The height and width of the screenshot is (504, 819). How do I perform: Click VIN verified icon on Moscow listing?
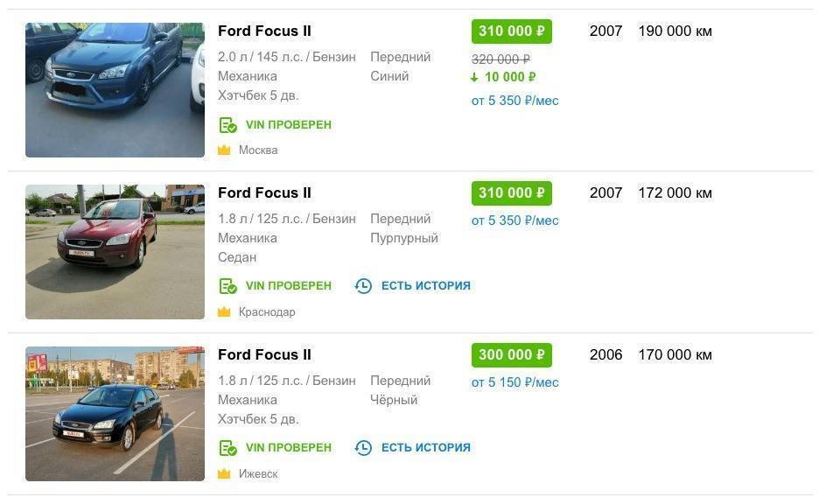227,125
